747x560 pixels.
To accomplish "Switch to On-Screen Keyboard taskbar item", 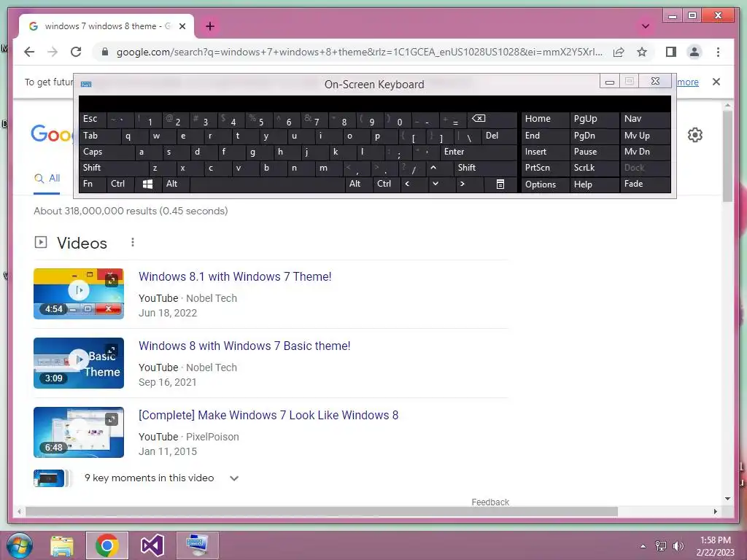I will click(197, 545).
